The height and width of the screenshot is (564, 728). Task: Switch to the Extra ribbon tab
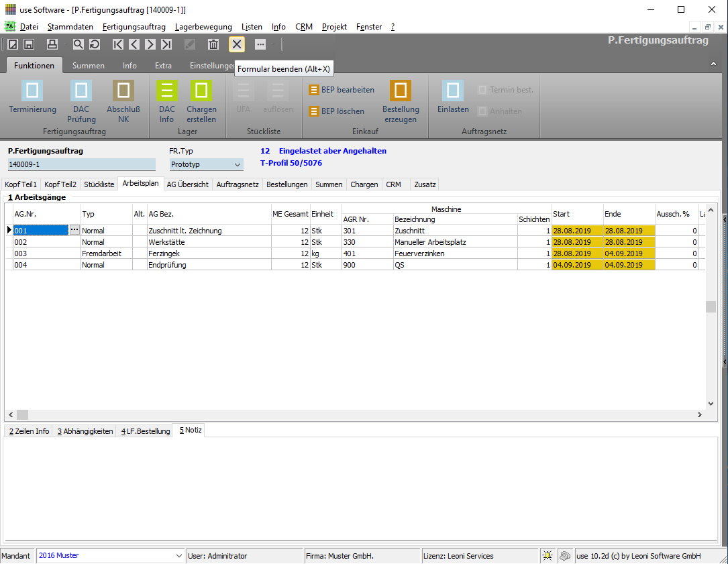coord(164,66)
